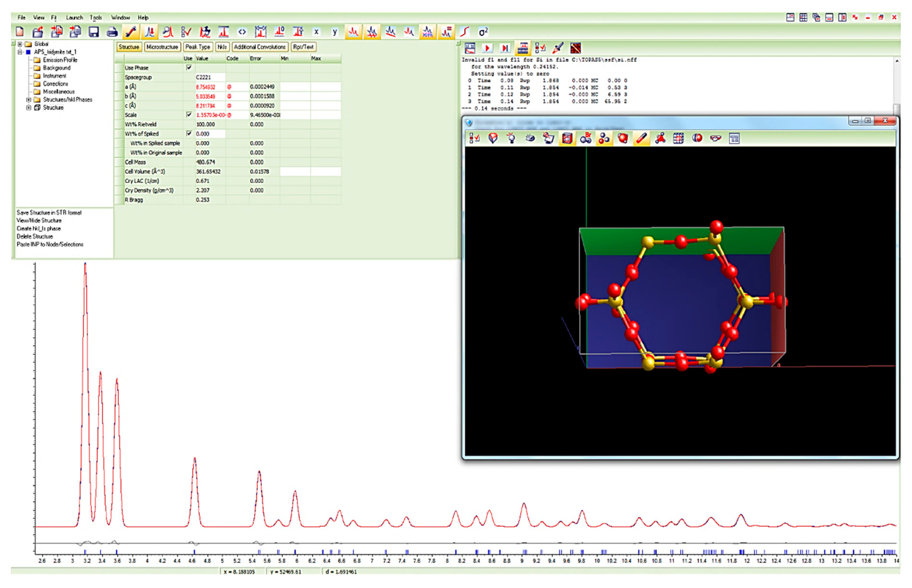Toggle the Scale refine checkbox
The width and height of the screenshot is (912, 588).
click(189, 115)
